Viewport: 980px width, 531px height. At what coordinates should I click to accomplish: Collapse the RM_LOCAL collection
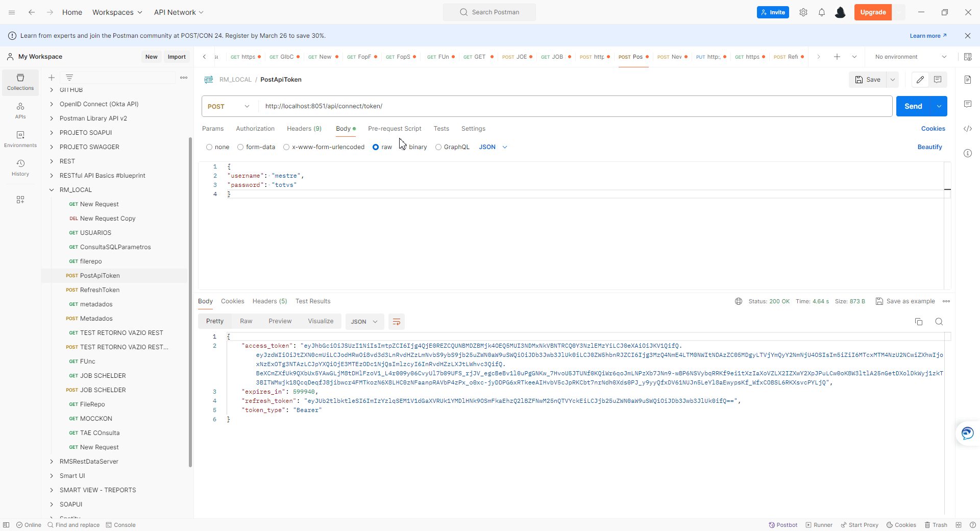tap(52, 190)
